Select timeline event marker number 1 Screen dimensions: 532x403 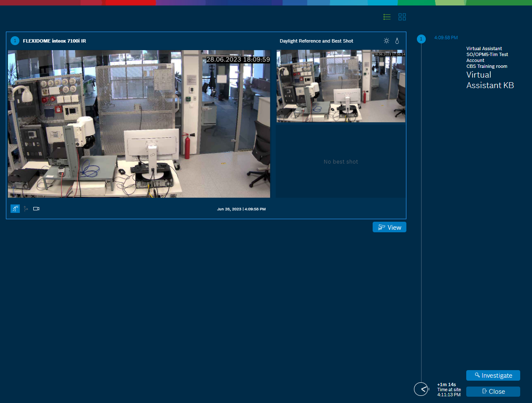pyautogui.click(x=421, y=39)
